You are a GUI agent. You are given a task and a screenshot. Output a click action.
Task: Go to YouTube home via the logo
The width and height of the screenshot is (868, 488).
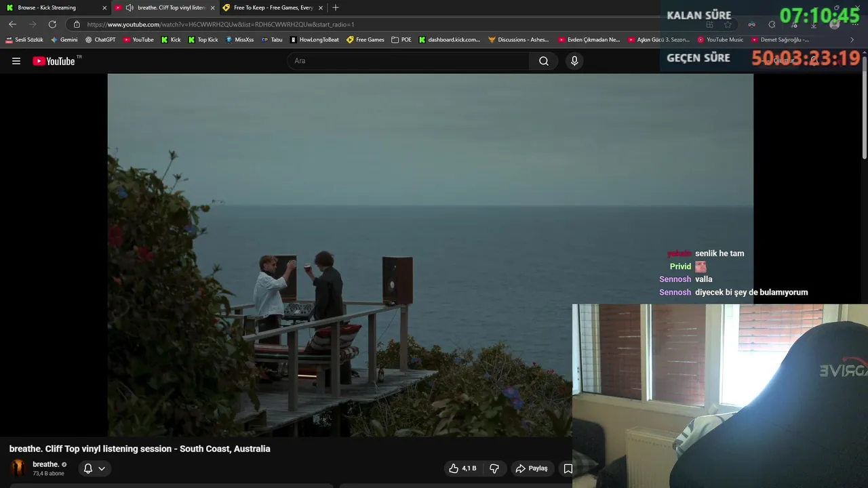pyautogui.click(x=54, y=61)
